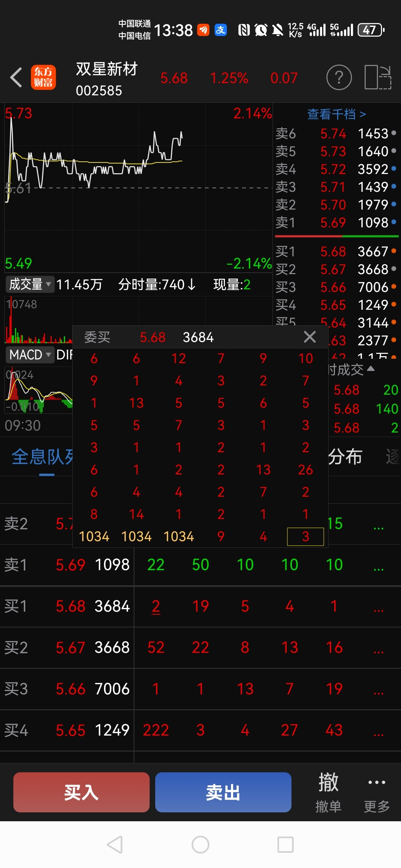Viewport: 401px width, 868px height.
Task: Select the 买4 5.65 1249 order book row
Action: 336,305
